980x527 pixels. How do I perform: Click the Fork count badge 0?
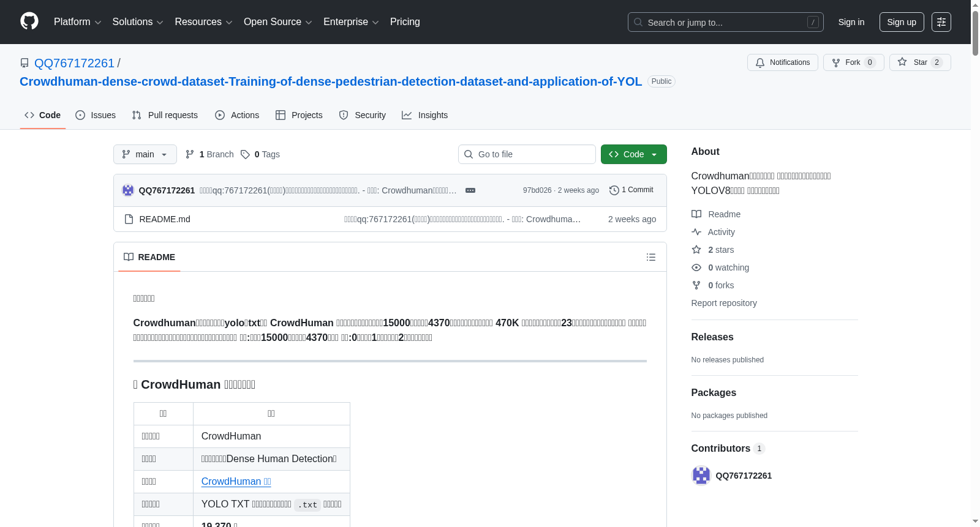click(870, 62)
